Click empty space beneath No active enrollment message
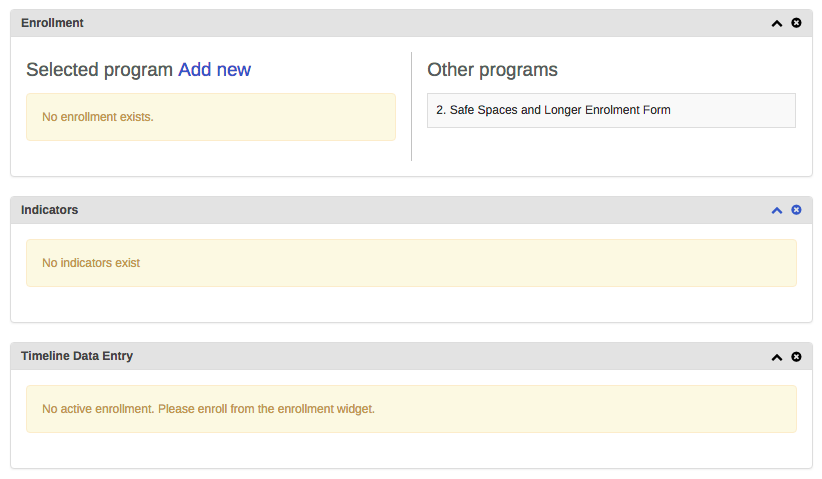This screenshot has height=479, width=822. 411,450
